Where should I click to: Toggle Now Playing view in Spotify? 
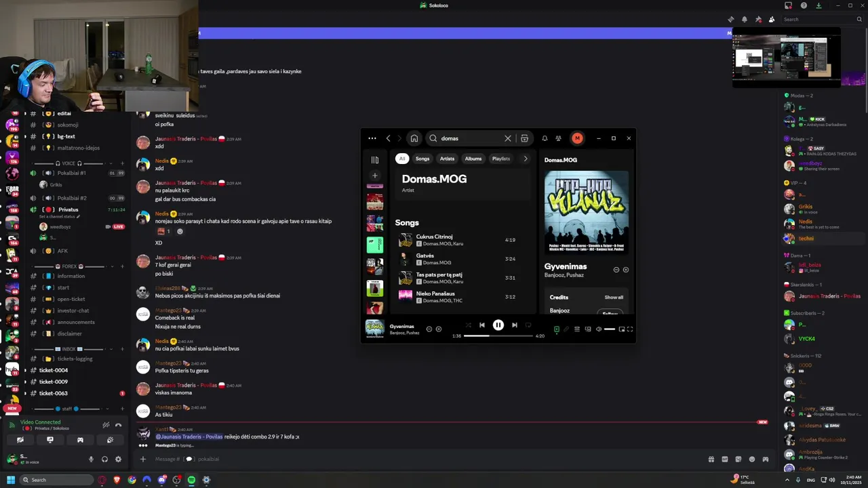point(556,329)
